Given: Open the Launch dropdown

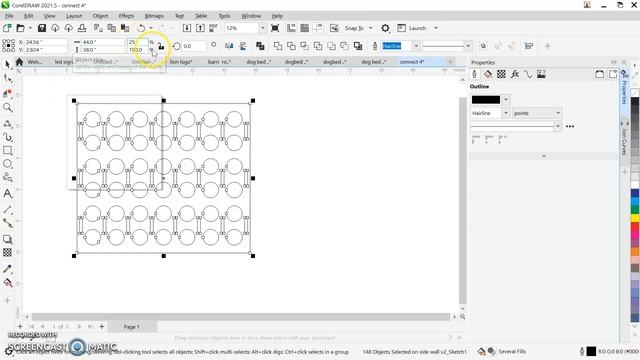Looking at the screenshot, I should [436, 28].
